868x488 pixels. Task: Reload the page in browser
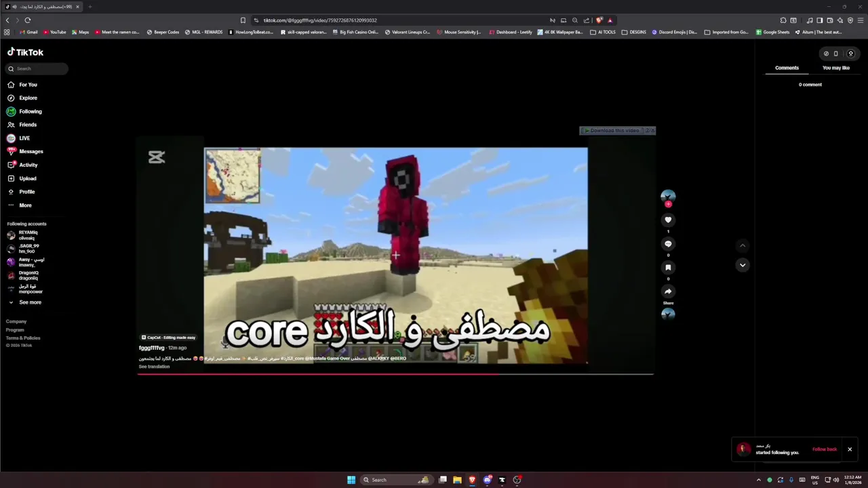[28, 20]
